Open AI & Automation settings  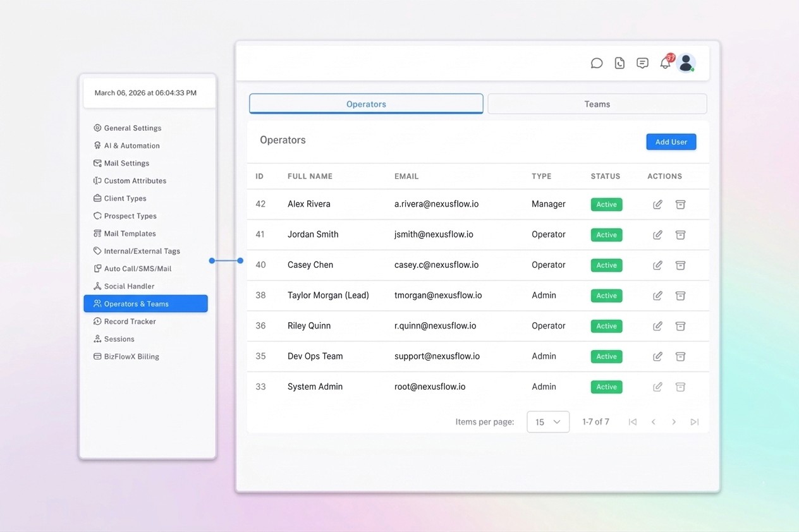126,146
